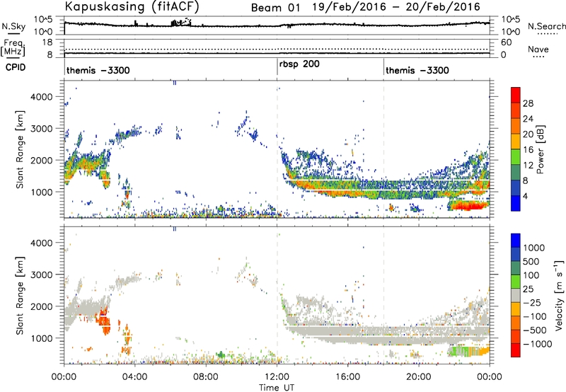Viewport: 566px width, 392px height.
Task: Click the 10^5 tick on N.Sky axis
Action: [x=43, y=20]
